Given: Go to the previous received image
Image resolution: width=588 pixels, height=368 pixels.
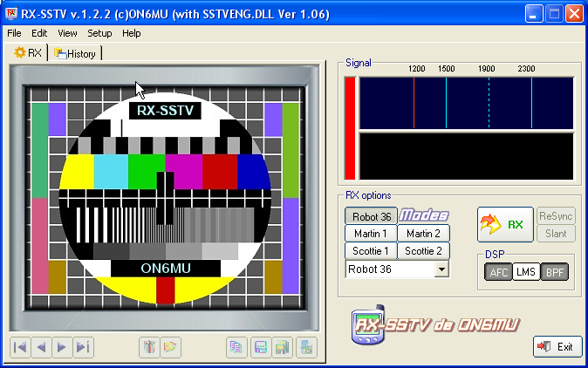Looking at the screenshot, I should (41, 347).
